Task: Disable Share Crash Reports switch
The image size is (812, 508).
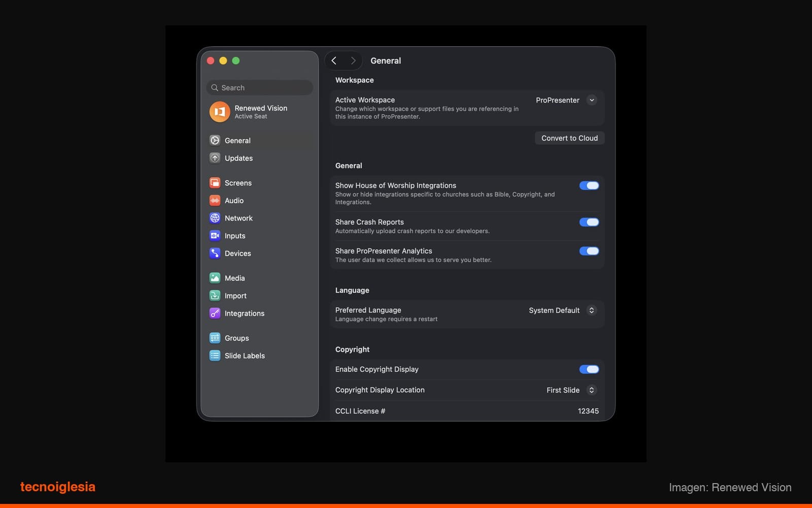Action: click(589, 222)
